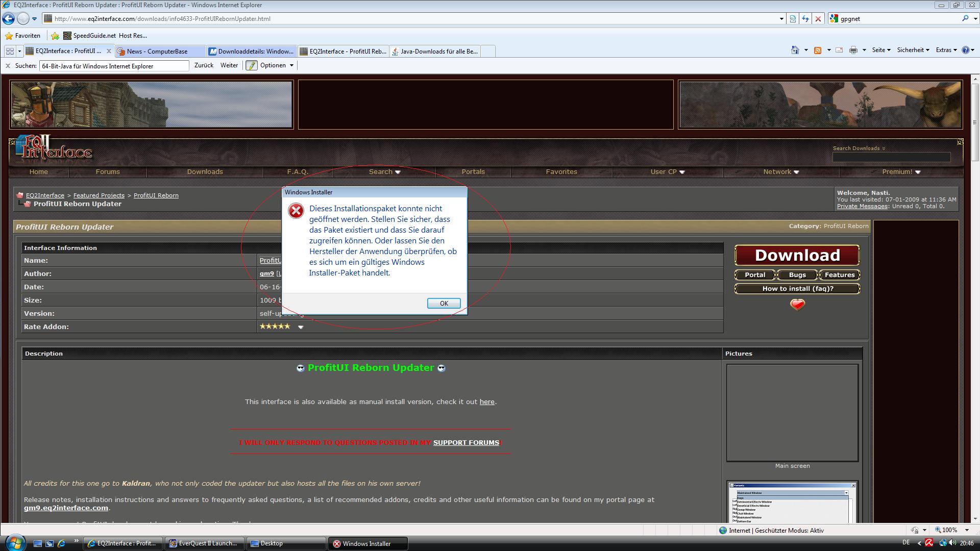The image size is (980, 551).
Task: Click the Search Downloads input field
Action: (x=891, y=157)
